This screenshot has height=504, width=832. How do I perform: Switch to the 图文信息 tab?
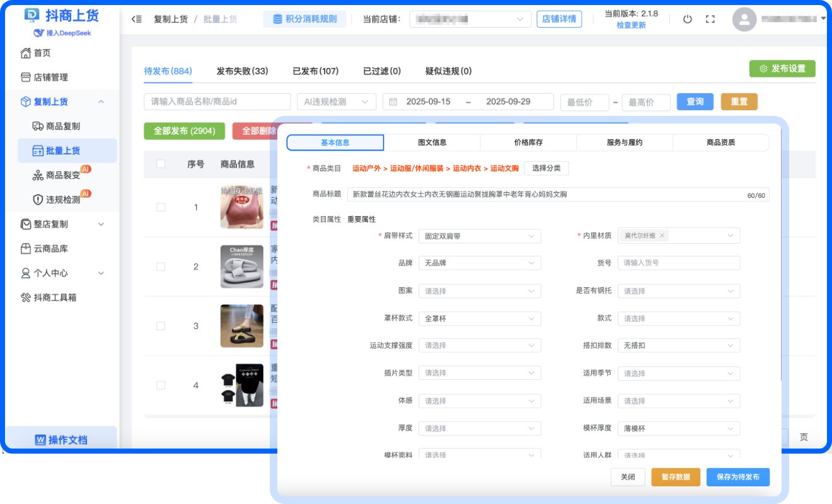tap(432, 143)
